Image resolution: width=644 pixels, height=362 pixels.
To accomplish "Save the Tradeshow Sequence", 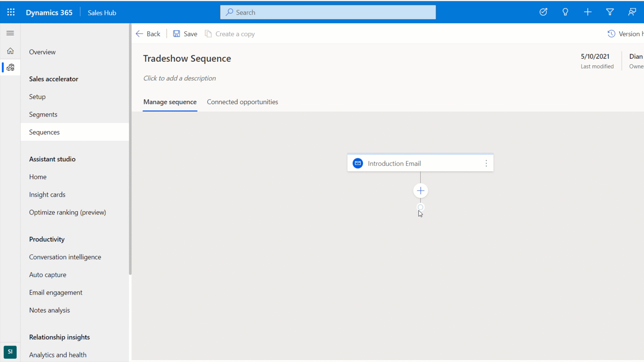I will (185, 34).
